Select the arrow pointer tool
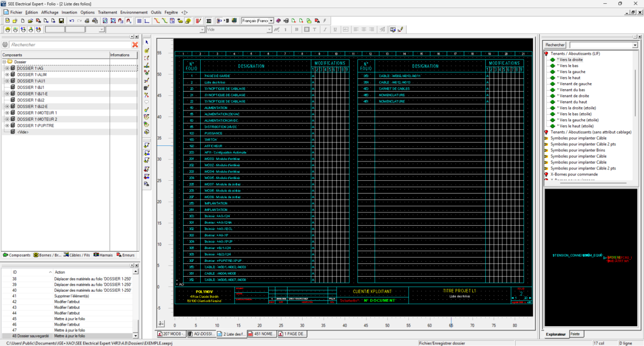The width and height of the screenshot is (644, 346). (x=147, y=42)
